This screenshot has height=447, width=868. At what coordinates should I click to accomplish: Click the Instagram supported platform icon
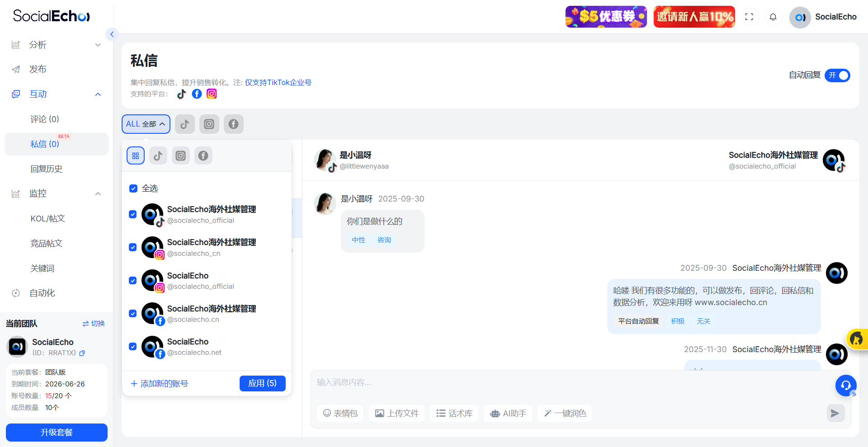point(212,94)
